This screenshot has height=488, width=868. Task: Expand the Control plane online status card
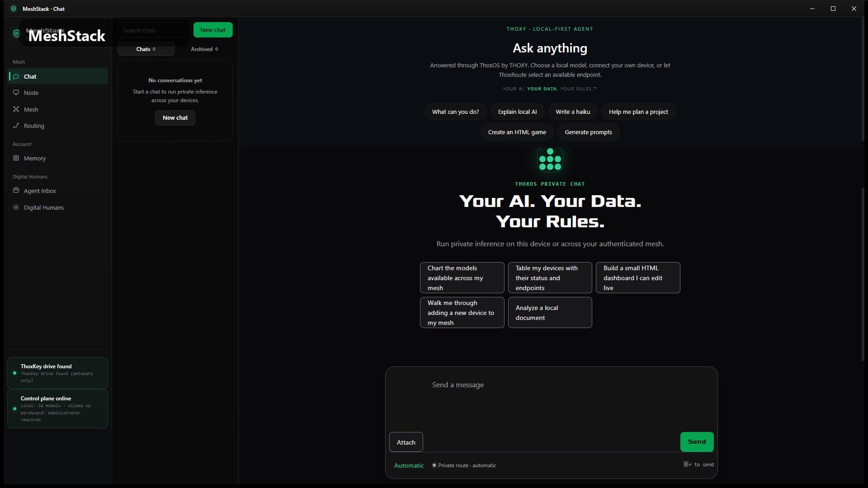tap(57, 408)
